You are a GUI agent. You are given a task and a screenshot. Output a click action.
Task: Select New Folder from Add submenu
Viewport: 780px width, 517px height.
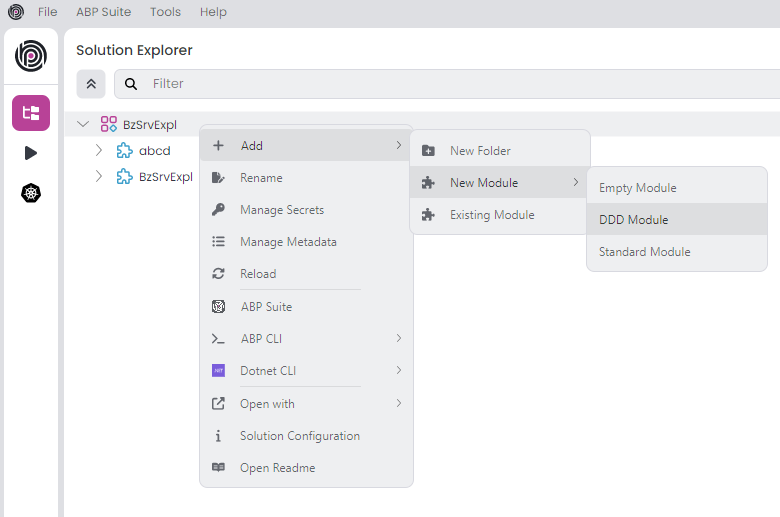pyautogui.click(x=480, y=151)
